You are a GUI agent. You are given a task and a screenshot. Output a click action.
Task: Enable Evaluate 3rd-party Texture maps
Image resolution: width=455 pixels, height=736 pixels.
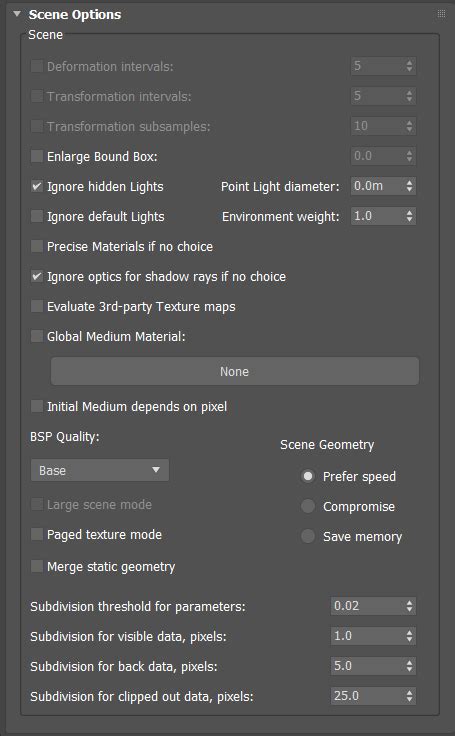(x=37, y=306)
